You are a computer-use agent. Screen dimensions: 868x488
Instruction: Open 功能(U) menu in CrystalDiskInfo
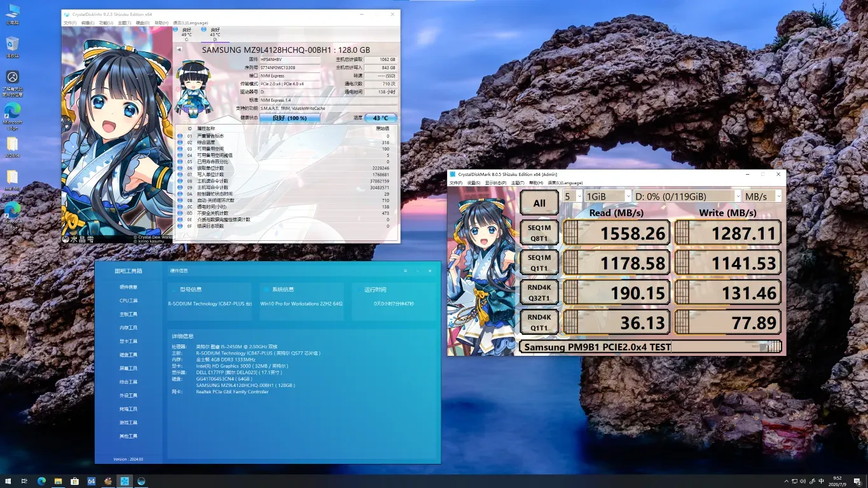click(106, 23)
